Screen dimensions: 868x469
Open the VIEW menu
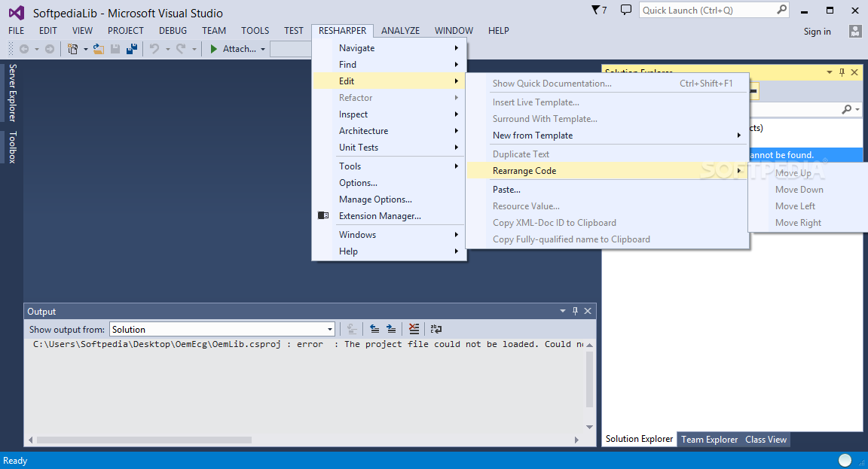(x=82, y=31)
